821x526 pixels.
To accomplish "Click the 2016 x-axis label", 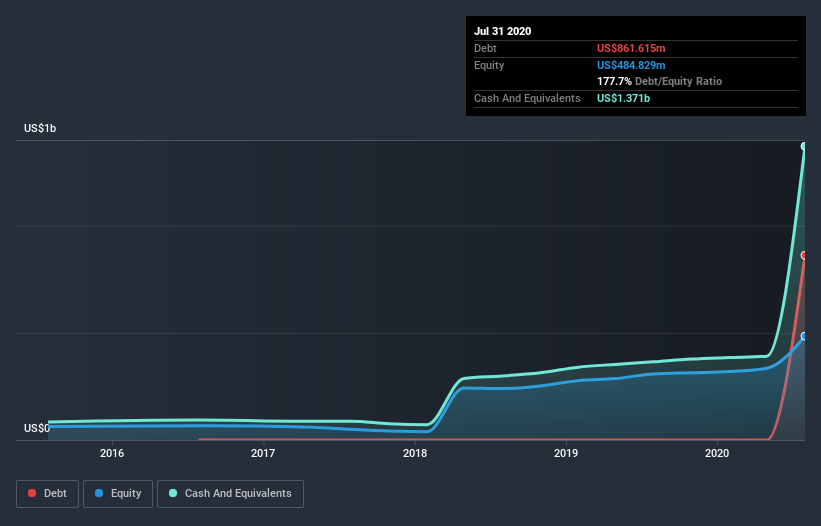I will (x=112, y=453).
